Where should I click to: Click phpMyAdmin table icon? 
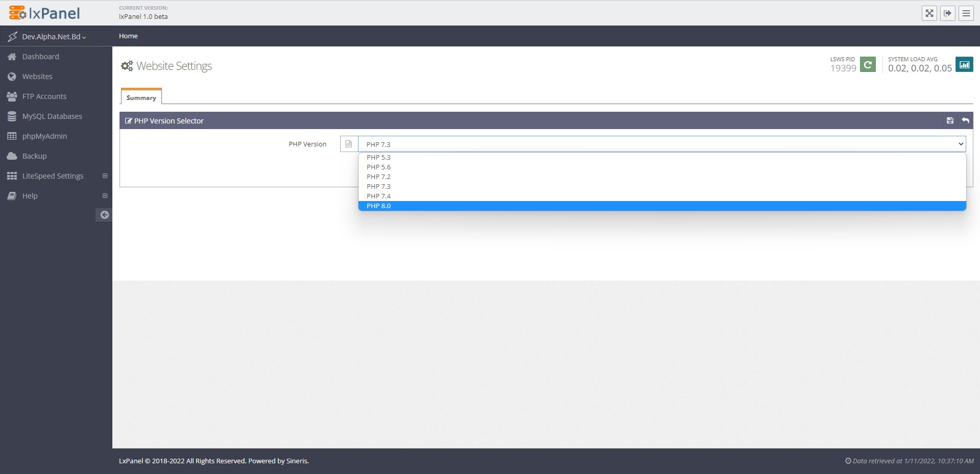(x=12, y=136)
